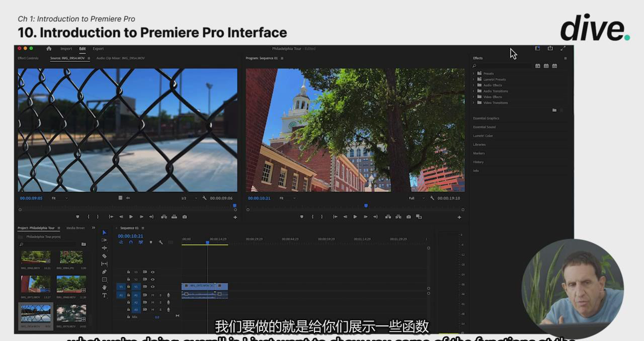The height and width of the screenshot is (341, 644).
Task: Hide V2 track output eye
Action: (x=152, y=279)
